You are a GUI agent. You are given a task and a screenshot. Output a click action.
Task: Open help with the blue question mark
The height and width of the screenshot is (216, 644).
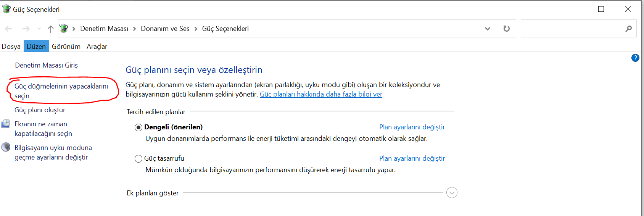point(635,58)
